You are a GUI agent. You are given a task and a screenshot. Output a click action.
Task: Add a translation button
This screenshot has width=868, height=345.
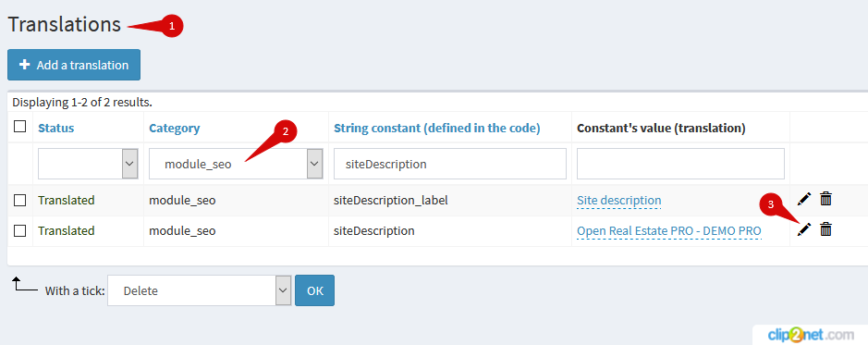click(74, 65)
